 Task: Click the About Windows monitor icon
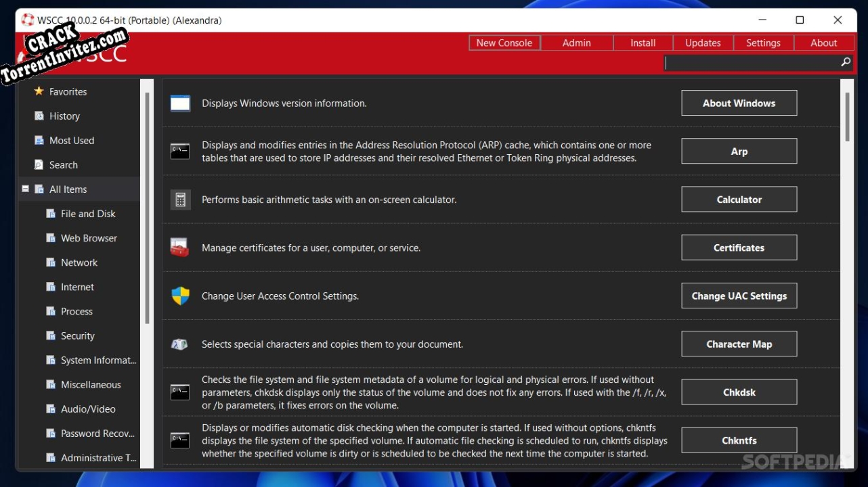tap(180, 103)
